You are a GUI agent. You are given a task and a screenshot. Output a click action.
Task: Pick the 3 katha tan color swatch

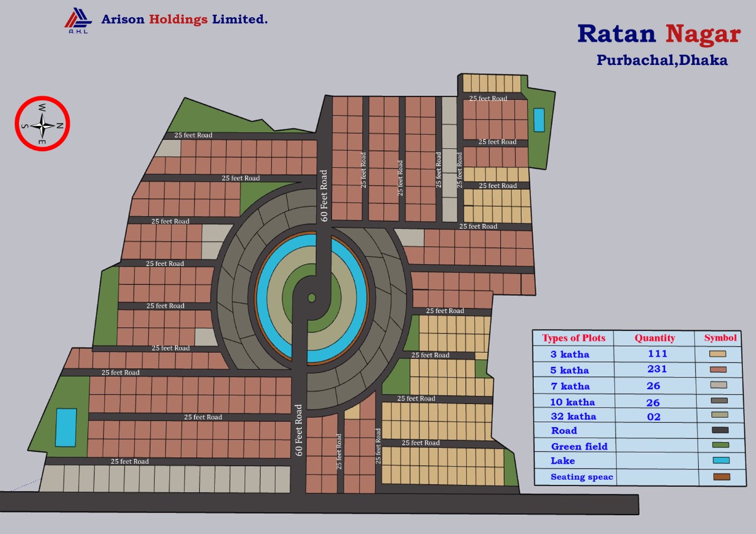718,354
